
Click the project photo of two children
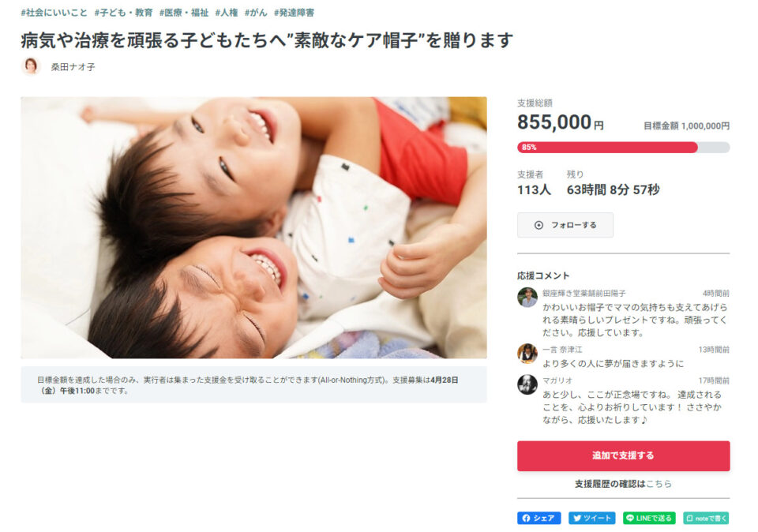point(253,227)
